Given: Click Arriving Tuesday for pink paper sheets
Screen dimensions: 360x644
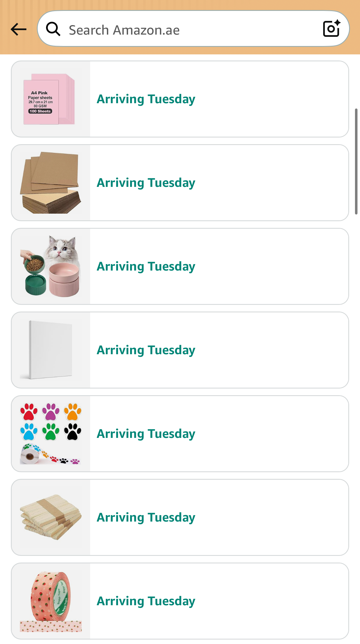Looking at the screenshot, I should 146,99.
